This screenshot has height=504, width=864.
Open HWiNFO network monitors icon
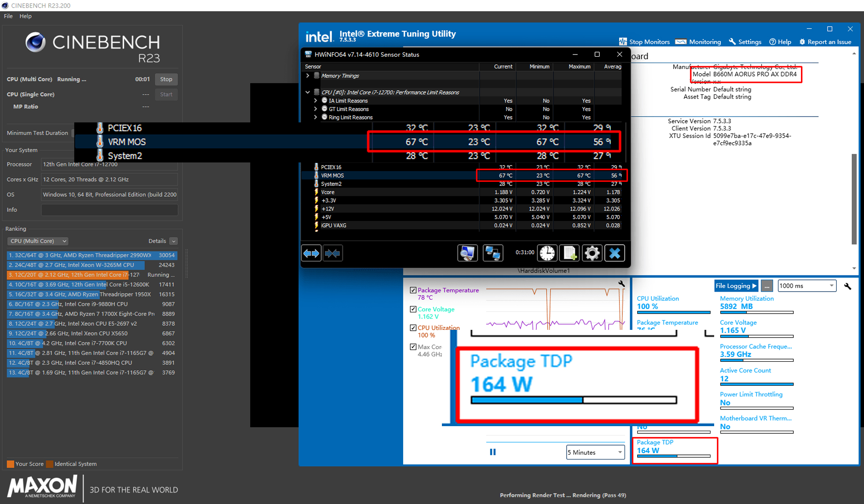[493, 253]
